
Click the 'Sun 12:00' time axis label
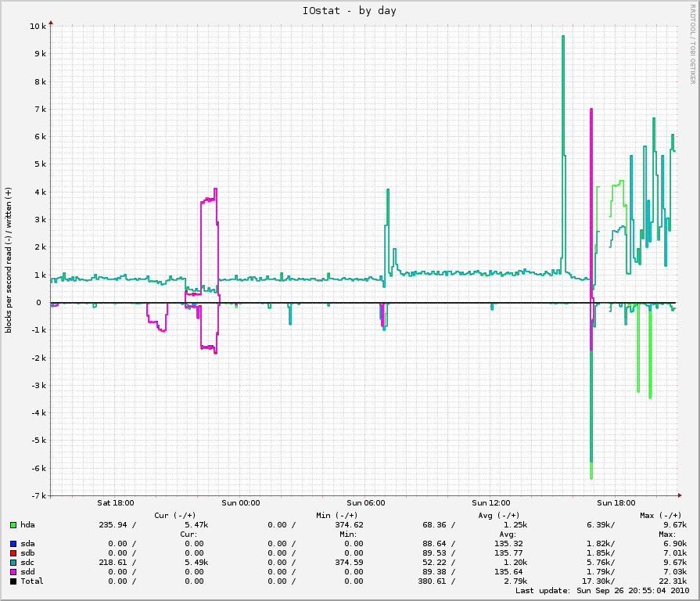[491, 503]
